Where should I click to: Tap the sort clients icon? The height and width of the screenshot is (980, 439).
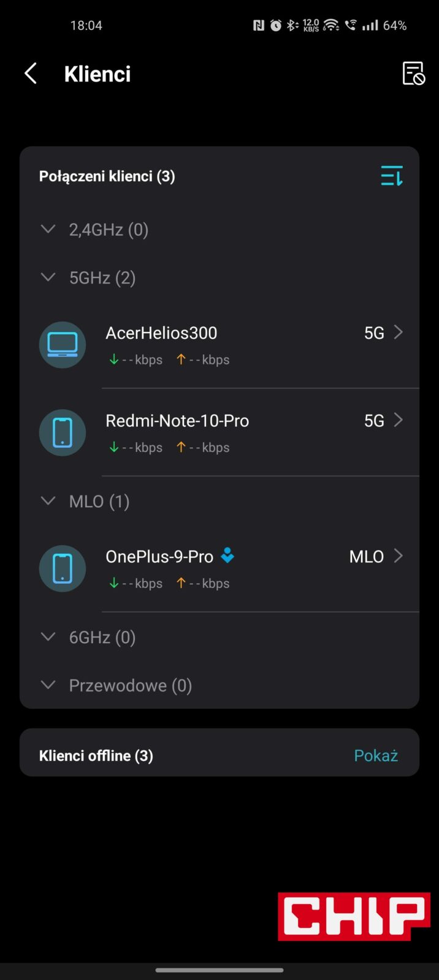pyautogui.click(x=392, y=176)
